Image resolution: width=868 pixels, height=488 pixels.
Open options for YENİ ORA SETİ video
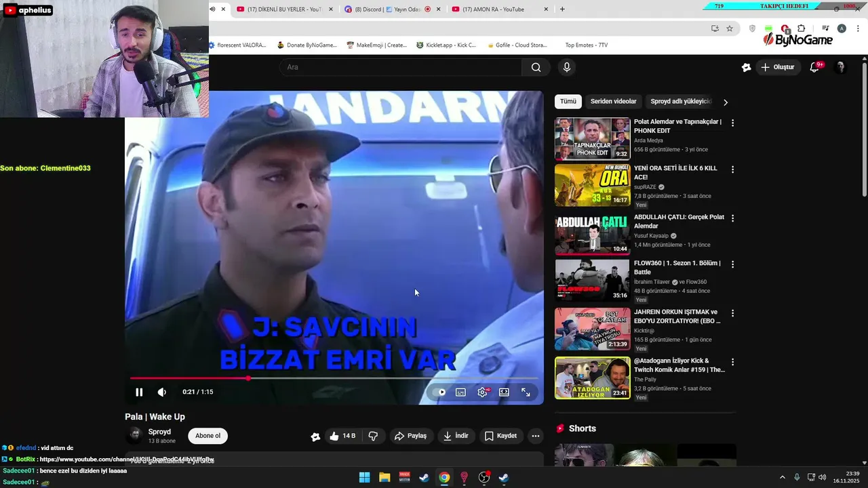click(732, 169)
